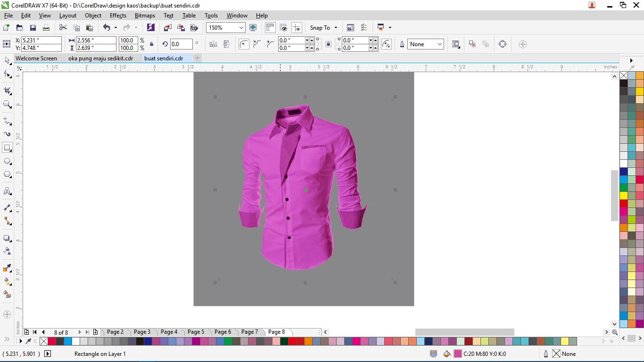This screenshot has width=644, height=362.
Task: Toggle the lock ratio padlock
Action: 151,44
